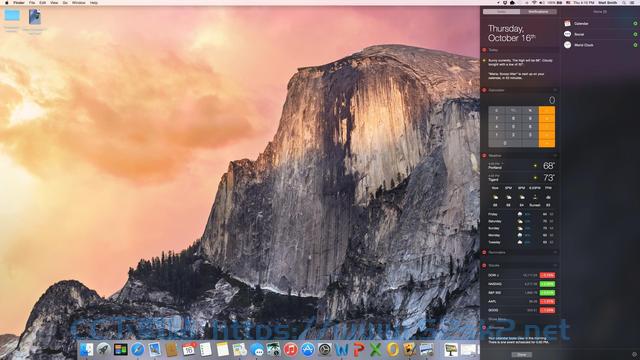Click the GOOG stock row
Image resolution: width=640 pixels, height=360 pixels.
point(521,310)
